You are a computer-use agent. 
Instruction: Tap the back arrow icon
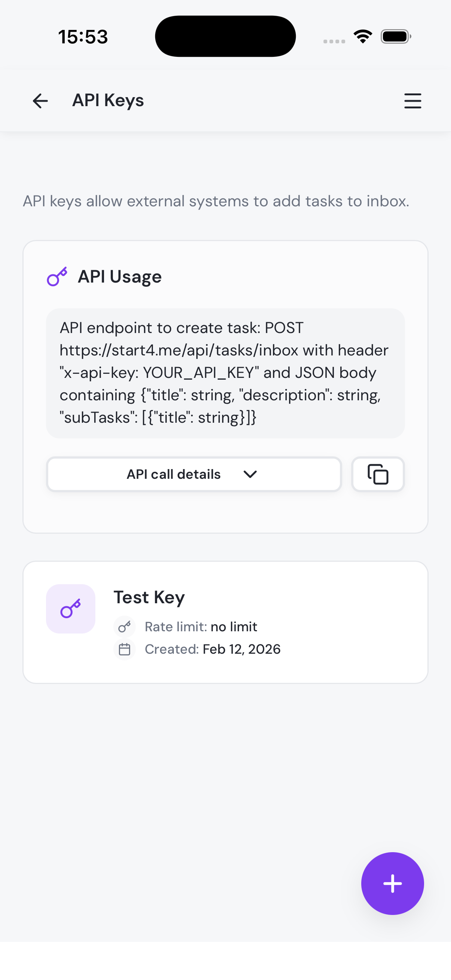pyautogui.click(x=40, y=101)
